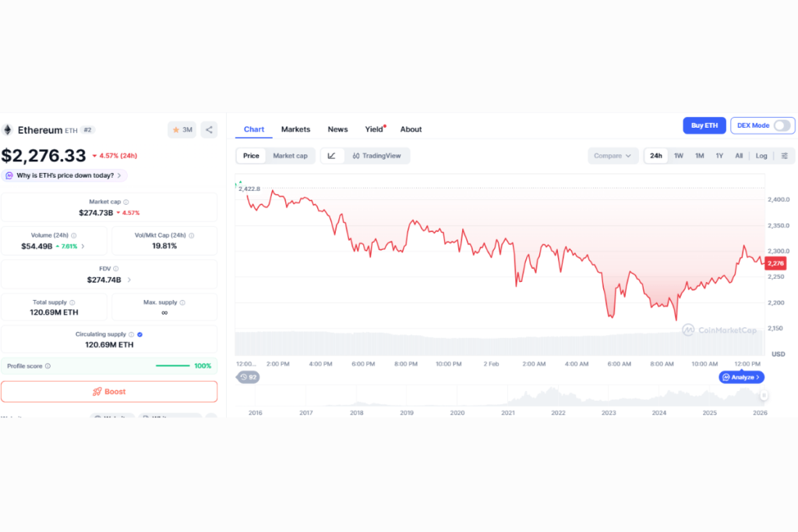This screenshot has width=798, height=532.
Task: Switch to the Markets tab
Action: coord(295,129)
